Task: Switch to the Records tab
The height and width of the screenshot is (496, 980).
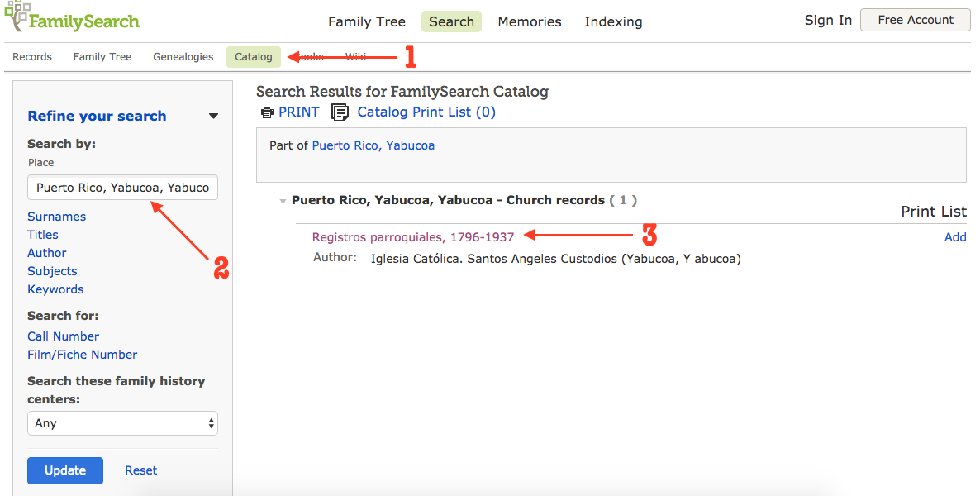Action: point(32,57)
